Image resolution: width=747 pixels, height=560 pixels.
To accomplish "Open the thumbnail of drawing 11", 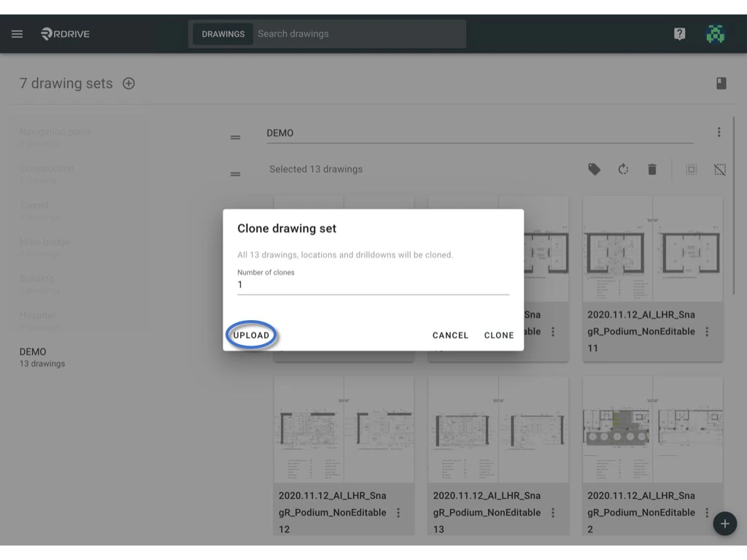I will tap(652, 249).
